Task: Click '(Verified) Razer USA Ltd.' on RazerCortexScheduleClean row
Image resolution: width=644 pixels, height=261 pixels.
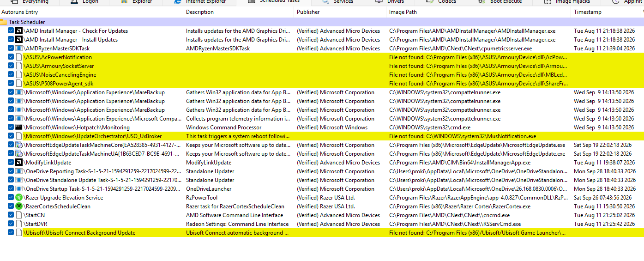Action: pyautogui.click(x=326, y=206)
